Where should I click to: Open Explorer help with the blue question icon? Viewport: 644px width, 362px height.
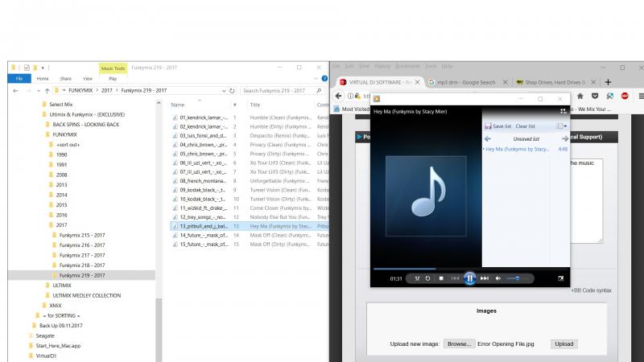pos(324,78)
